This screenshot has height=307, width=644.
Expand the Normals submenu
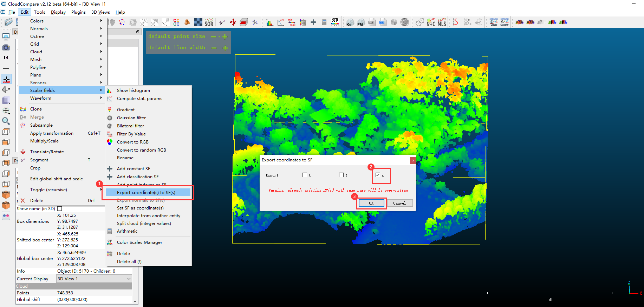point(62,28)
